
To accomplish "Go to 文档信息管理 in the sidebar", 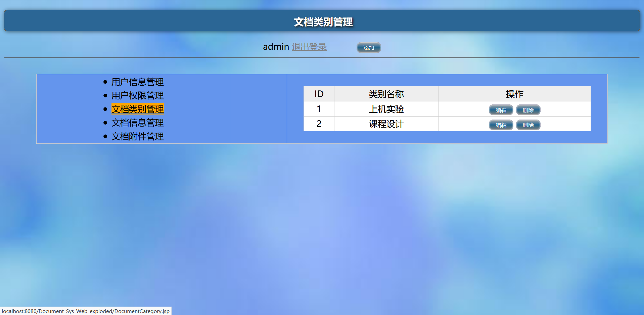I will [x=137, y=123].
